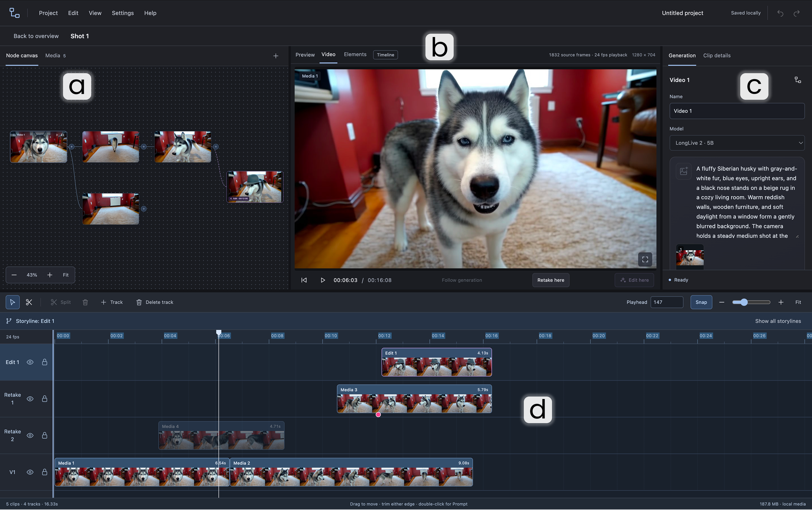
Task: Select the pointer selection tool
Action: (x=13, y=302)
